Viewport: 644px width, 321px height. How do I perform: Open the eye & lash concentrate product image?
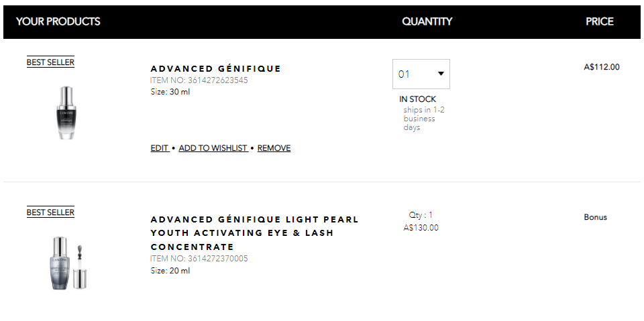[x=68, y=263]
